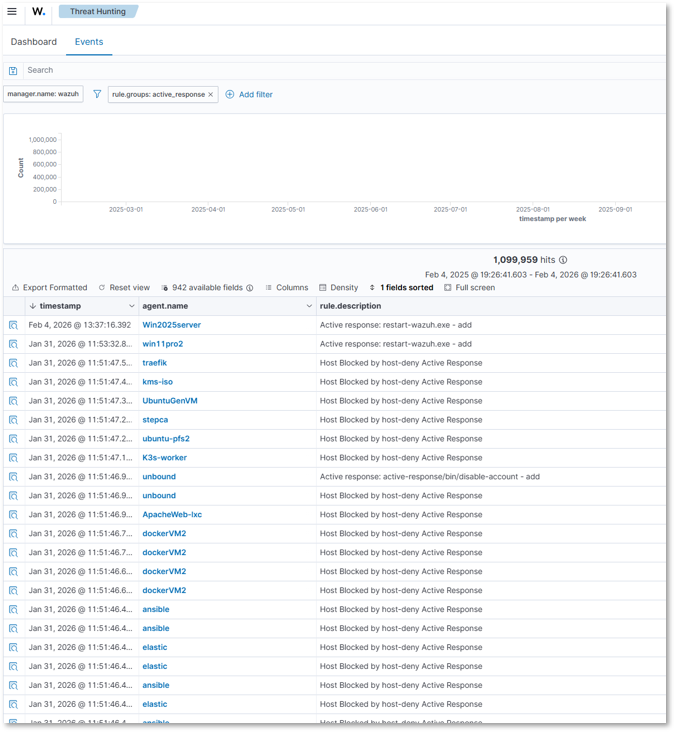Inspect event row for Win2025server
Viewport: 675px width, 732px height.
click(x=13, y=325)
